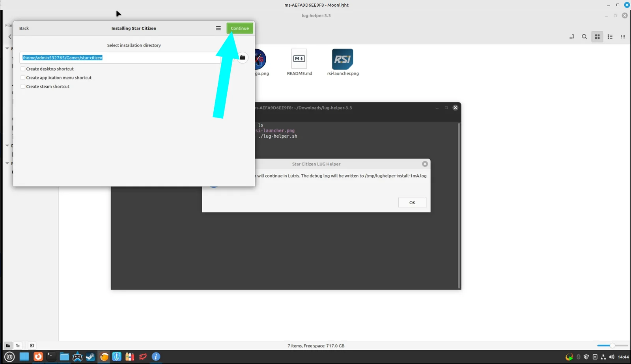Collapse the first sidebar section triangle
631x364 pixels.
(7, 49)
